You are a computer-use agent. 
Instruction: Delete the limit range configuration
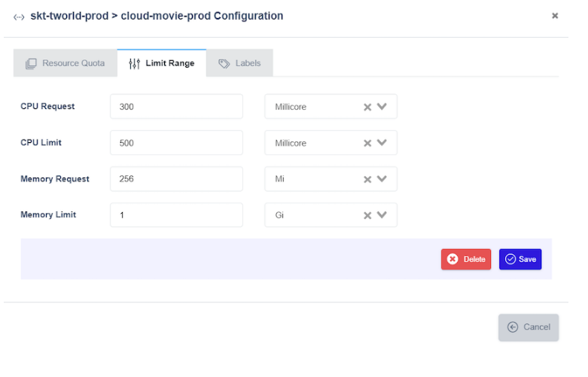point(466,260)
